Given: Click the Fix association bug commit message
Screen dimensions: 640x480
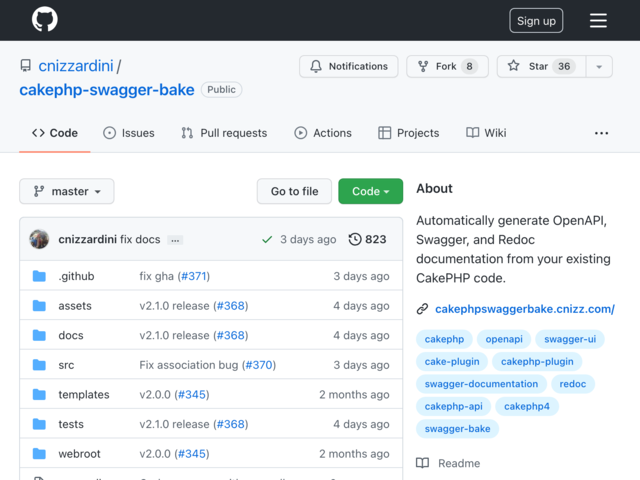Looking at the screenshot, I should click(x=189, y=365).
